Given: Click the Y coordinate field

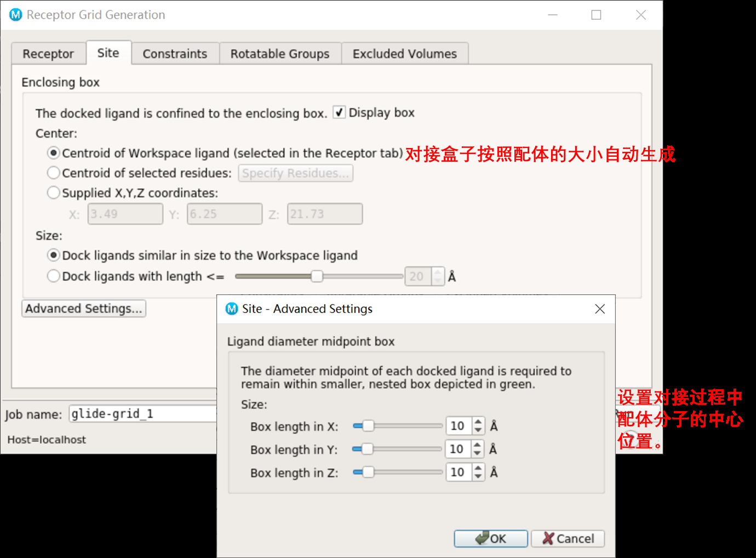Looking at the screenshot, I should [x=225, y=214].
